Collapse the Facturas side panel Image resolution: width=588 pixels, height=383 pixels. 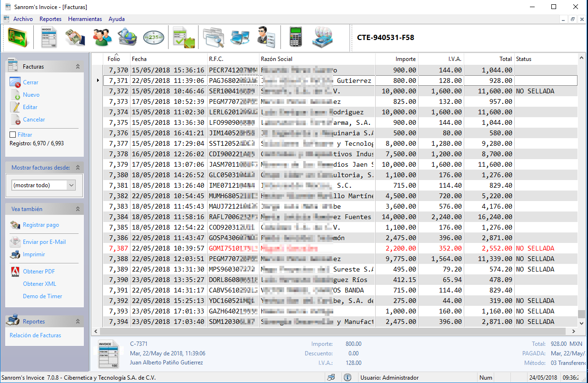pyautogui.click(x=78, y=67)
